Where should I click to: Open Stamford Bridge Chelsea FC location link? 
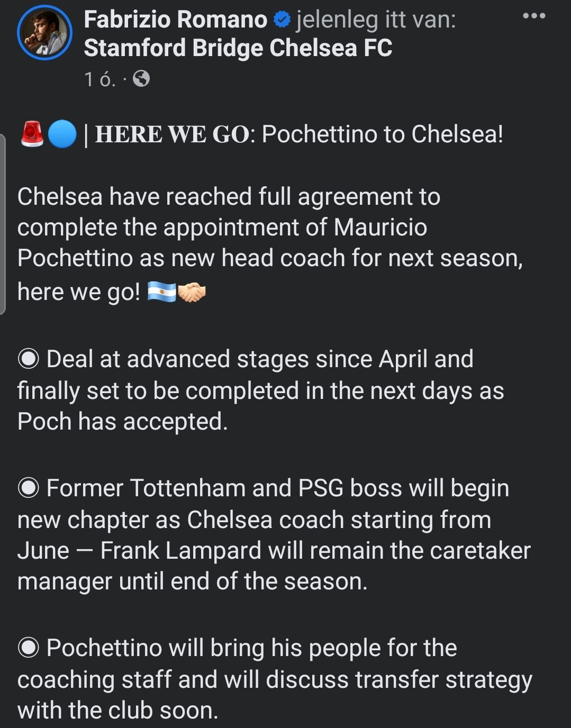click(x=238, y=48)
